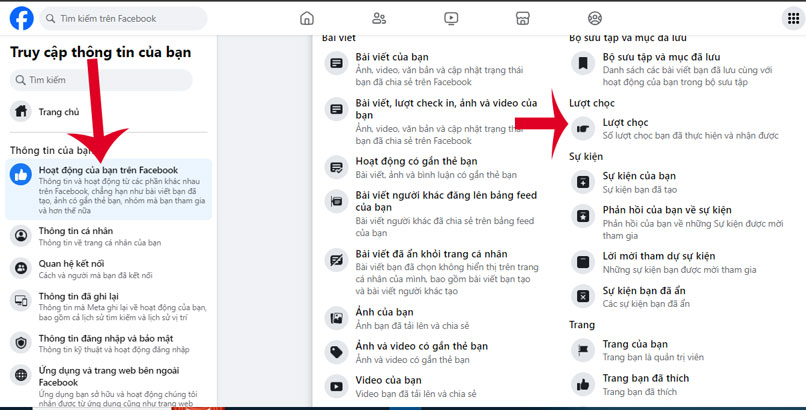Image resolution: width=806 pixels, height=410 pixels.
Task: Open the Marketplace icon in top bar
Action: [523, 18]
